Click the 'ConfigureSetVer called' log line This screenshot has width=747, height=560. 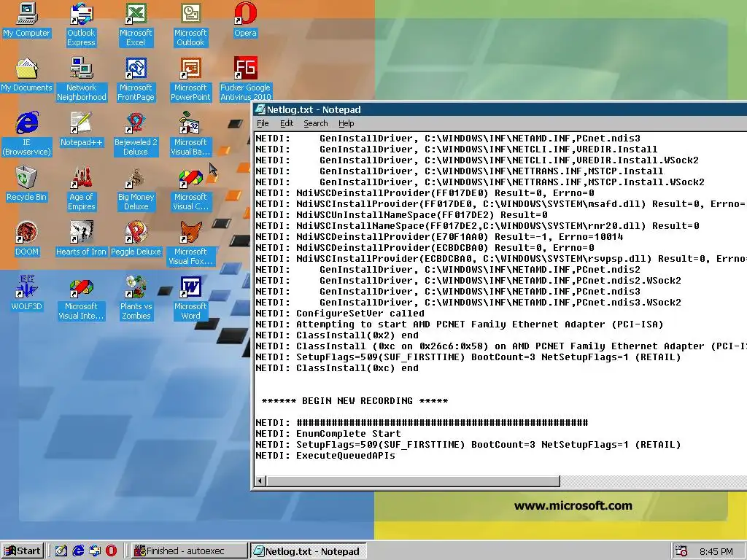[340, 314]
